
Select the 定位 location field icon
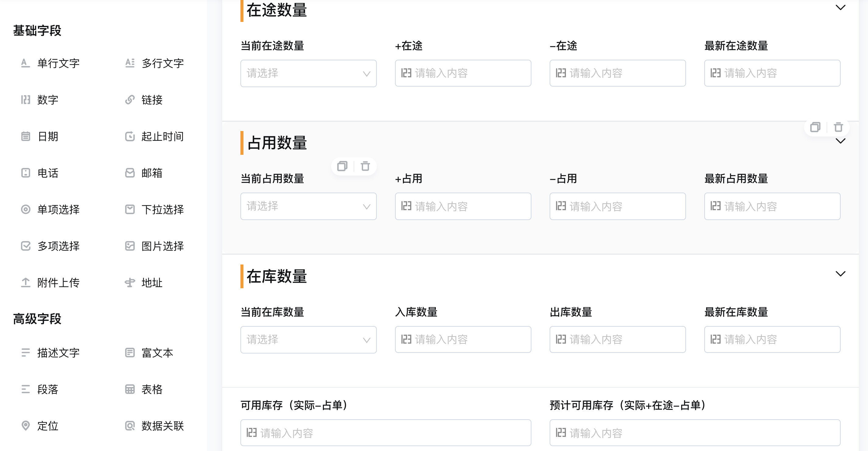click(x=26, y=426)
